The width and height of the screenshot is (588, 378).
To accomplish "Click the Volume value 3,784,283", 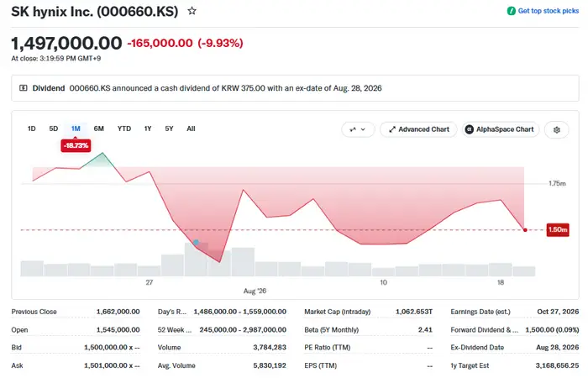I will (x=270, y=347).
